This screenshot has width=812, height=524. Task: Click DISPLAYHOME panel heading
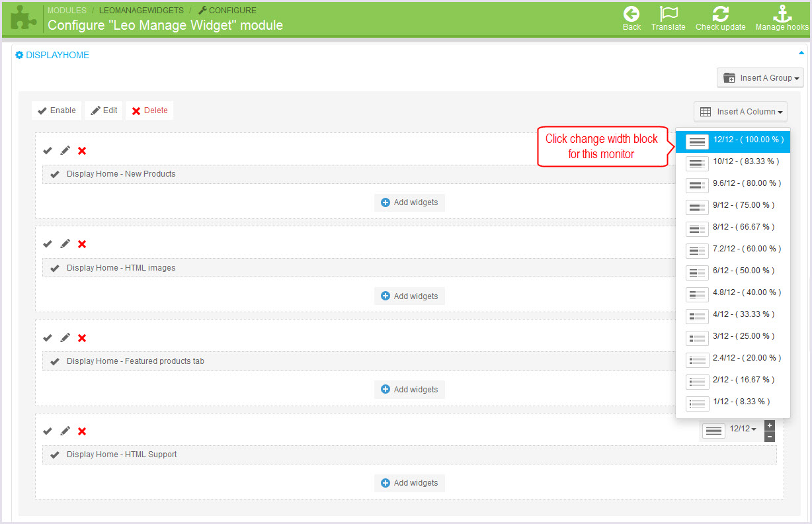coord(52,55)
